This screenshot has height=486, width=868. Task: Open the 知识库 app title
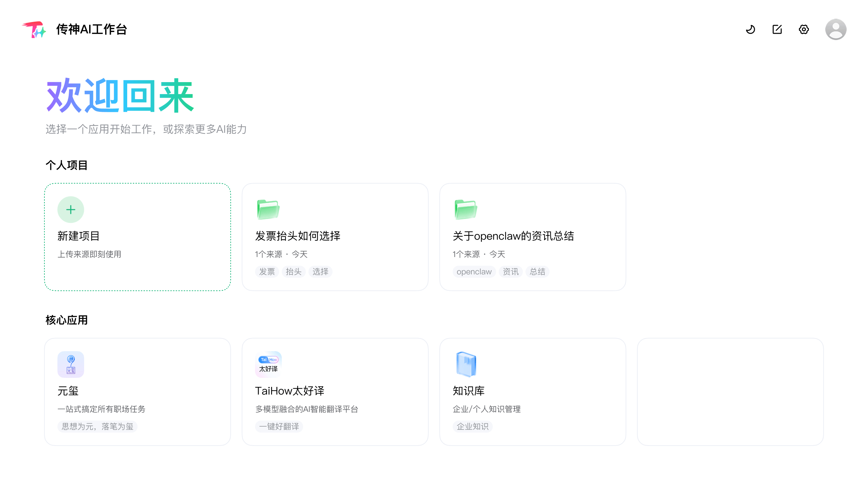pos(468,391)
